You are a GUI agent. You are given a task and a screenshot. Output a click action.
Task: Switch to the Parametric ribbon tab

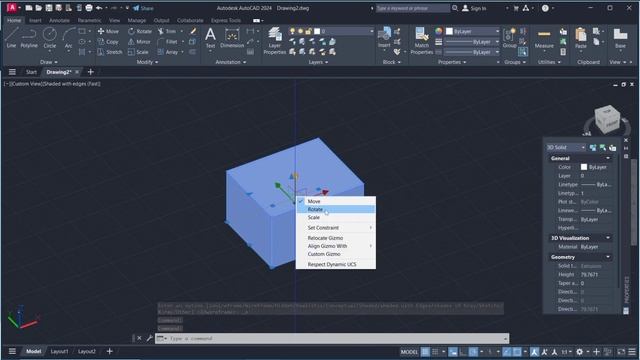click(x=89, y=20)
